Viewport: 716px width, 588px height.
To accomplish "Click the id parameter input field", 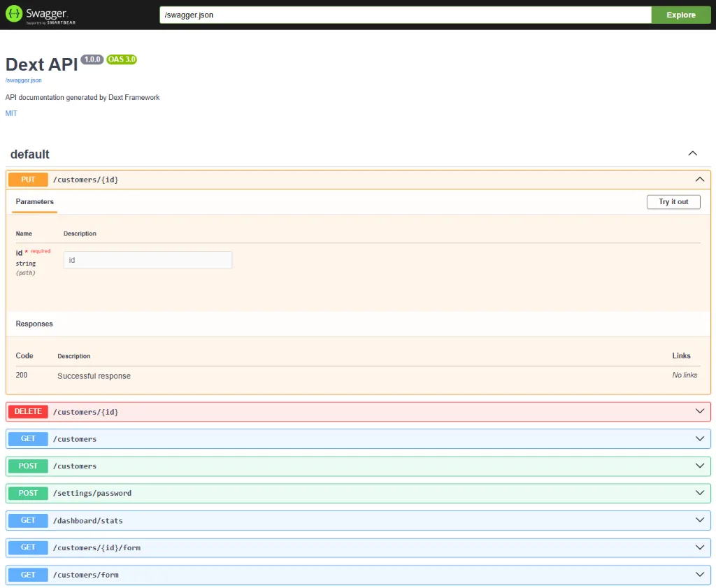I will click(x=147, y=259).
